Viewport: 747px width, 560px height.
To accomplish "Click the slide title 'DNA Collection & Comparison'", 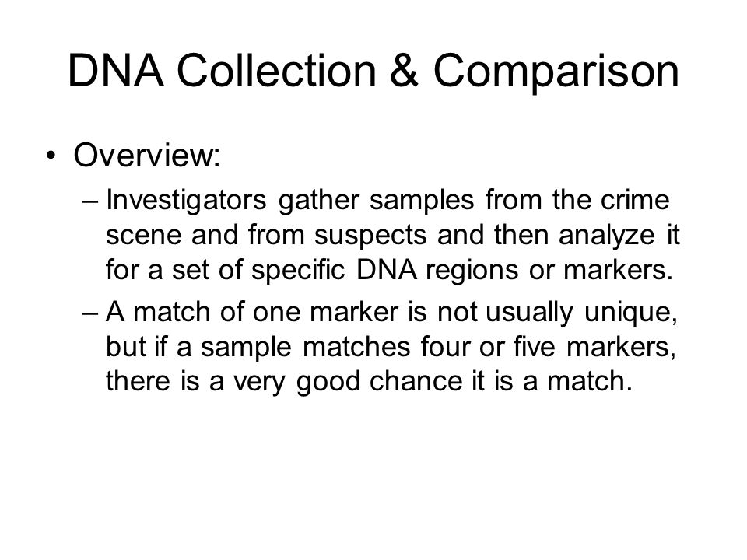I will click(373, 72).
